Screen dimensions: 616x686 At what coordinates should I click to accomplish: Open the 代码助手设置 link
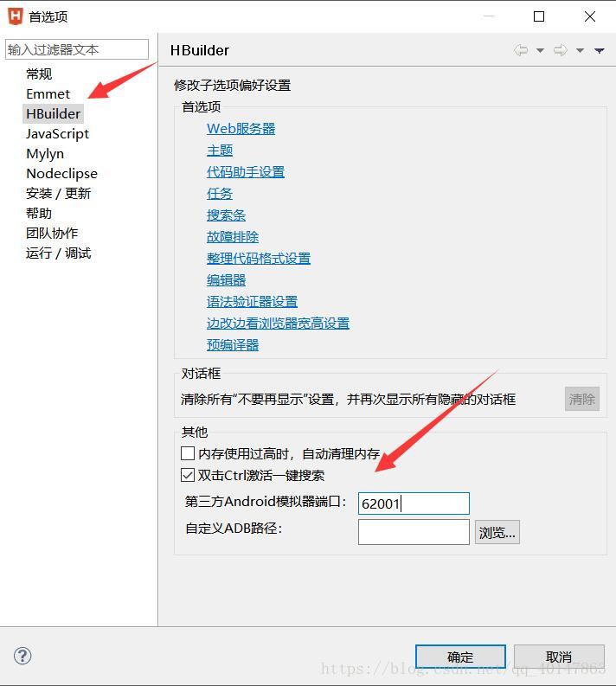click(246, 172)
